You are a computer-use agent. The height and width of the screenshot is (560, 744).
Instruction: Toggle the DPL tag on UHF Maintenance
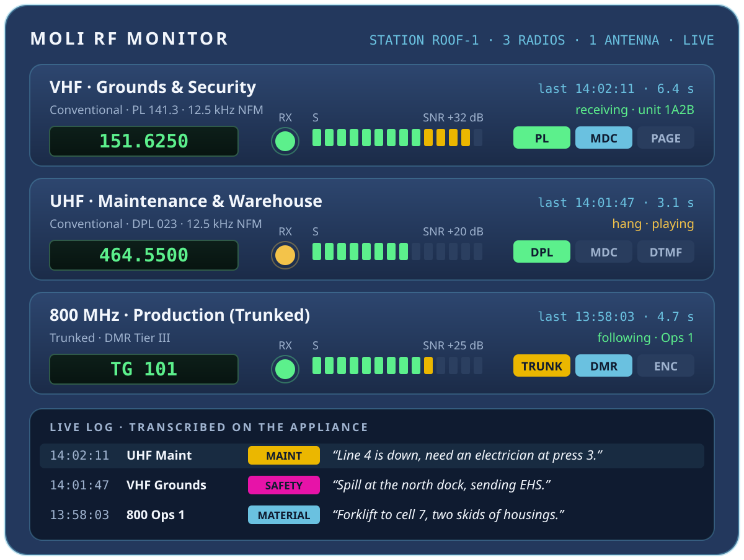542,252
